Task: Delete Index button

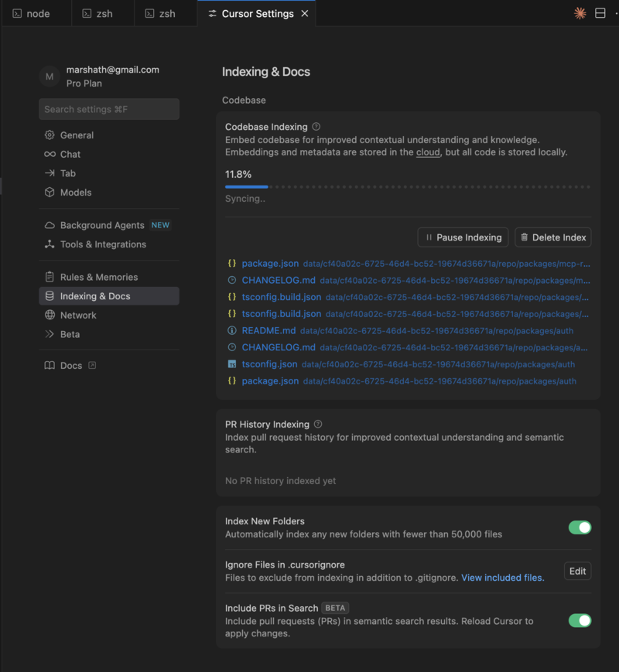Action: (x=553, y=237)
